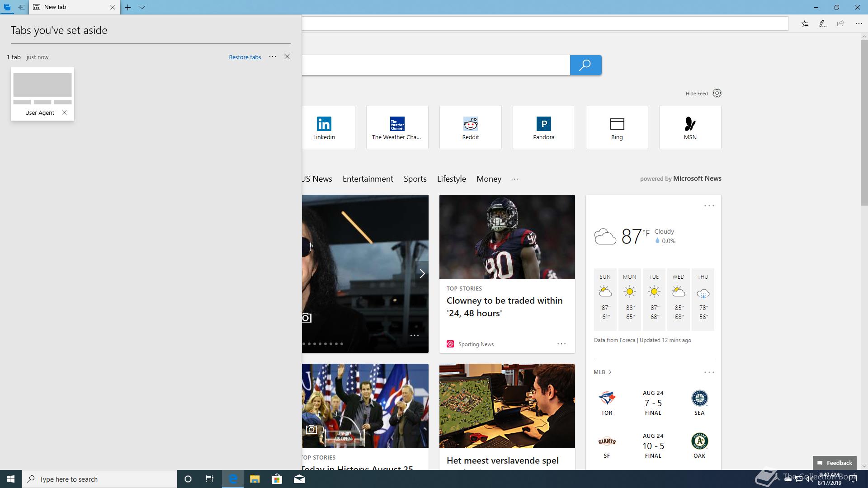Advance carousel with next arrow
868x488 pixels.
click(422, 274)
